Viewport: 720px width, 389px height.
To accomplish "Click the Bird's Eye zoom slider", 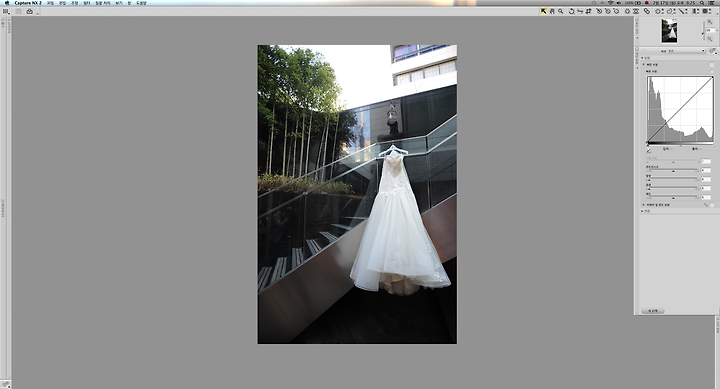I will (704, 31).
